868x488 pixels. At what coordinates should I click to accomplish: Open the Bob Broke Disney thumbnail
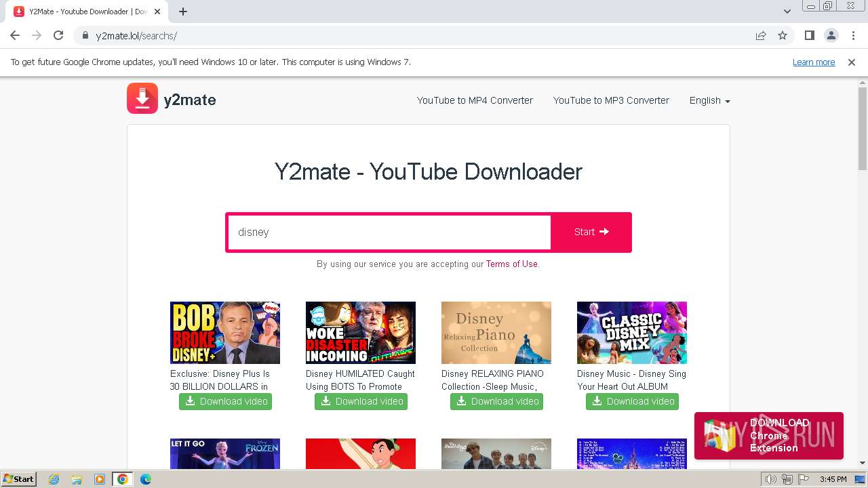pyautogui.click(x=225, y=333)
